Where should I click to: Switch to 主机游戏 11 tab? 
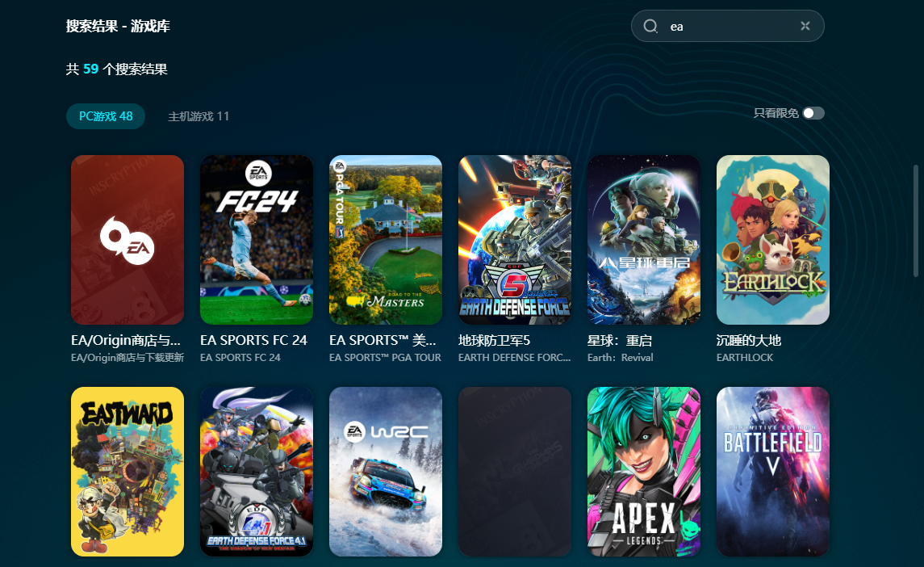[x=199, y=116]
